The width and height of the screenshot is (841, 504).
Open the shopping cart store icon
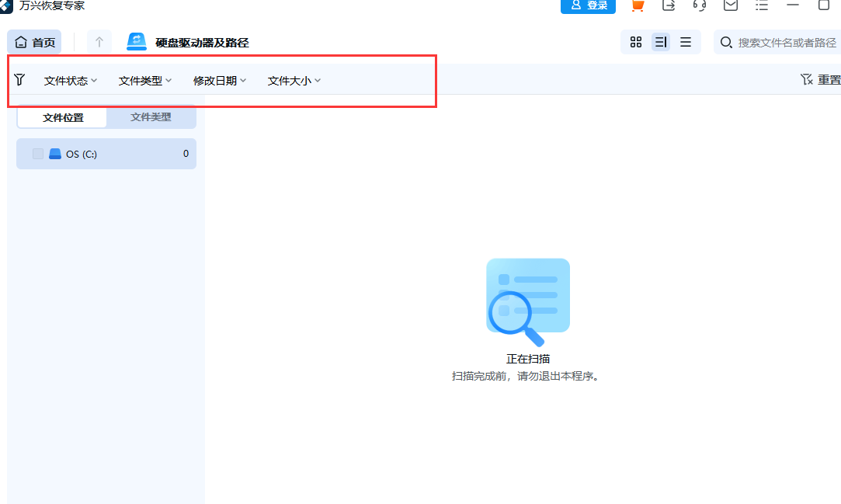coord(637,5)
